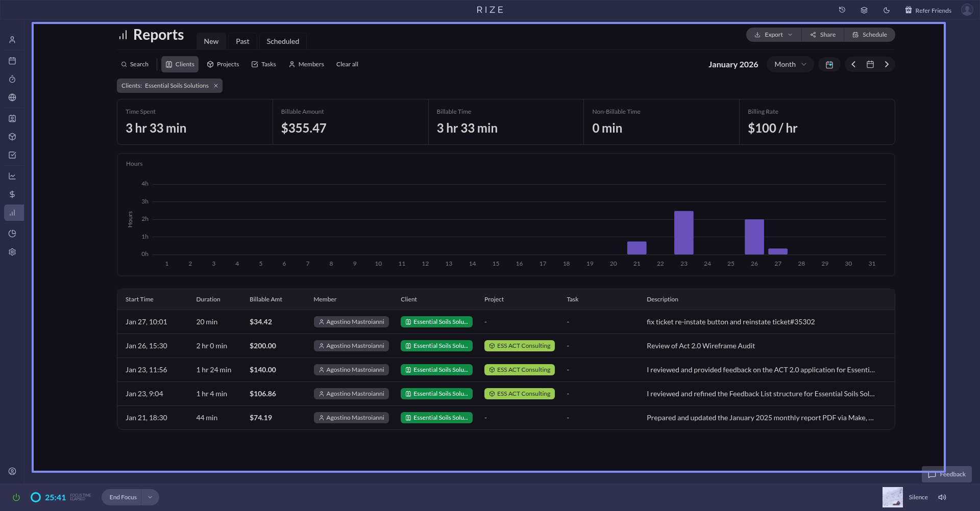This screenshot has width=980, height=511.
Task: Expand the End Focus dropdown arrow
Action: point(150,497)
